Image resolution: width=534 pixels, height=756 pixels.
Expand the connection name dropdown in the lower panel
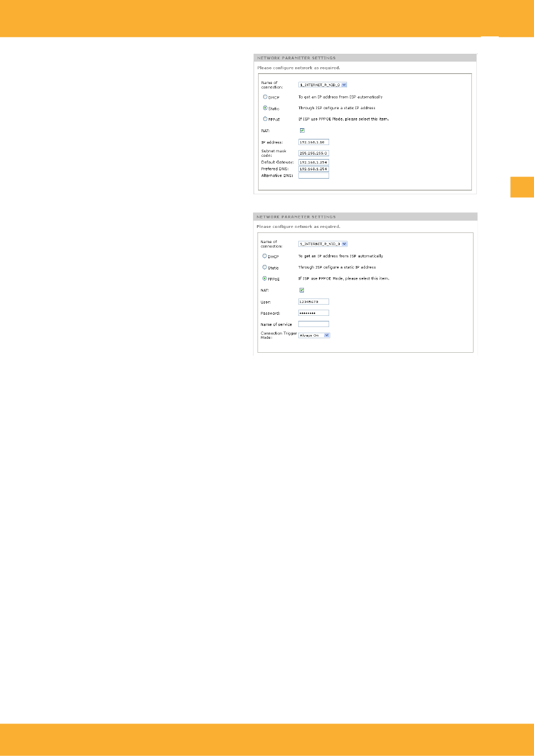pos(323,244)
